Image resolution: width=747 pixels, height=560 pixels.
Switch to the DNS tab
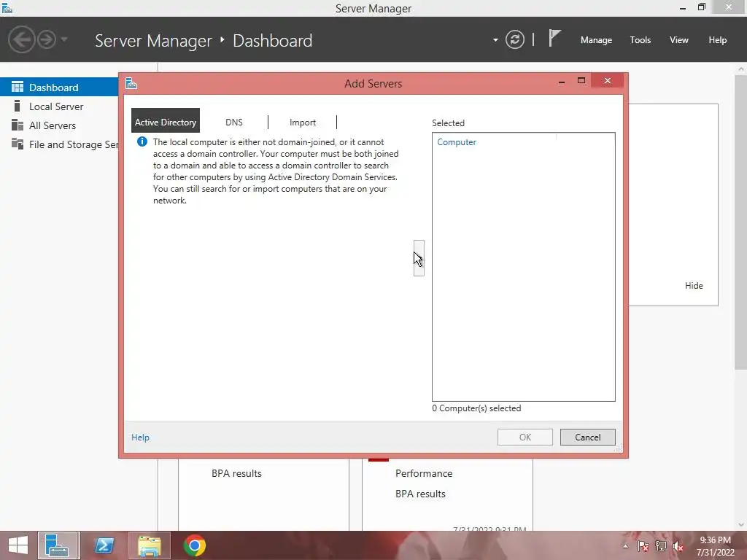[234, 122]
